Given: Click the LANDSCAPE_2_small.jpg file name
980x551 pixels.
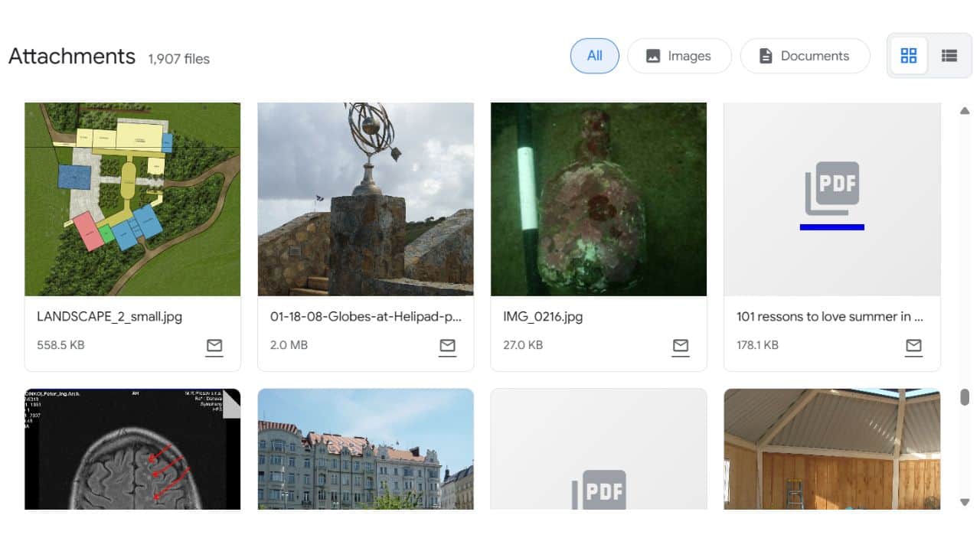Looking at the screenshot, I should 109,316.
